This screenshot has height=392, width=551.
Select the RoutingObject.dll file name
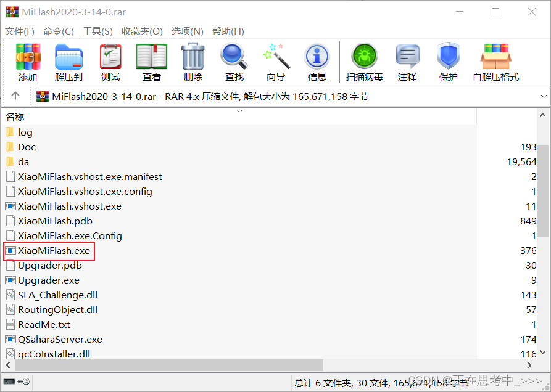[x=57, y=309]
